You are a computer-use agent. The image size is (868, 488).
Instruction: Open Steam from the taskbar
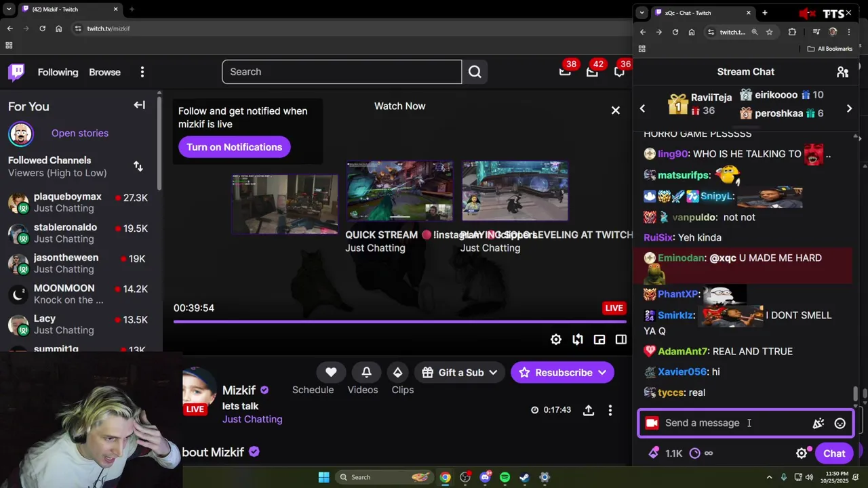524,477
